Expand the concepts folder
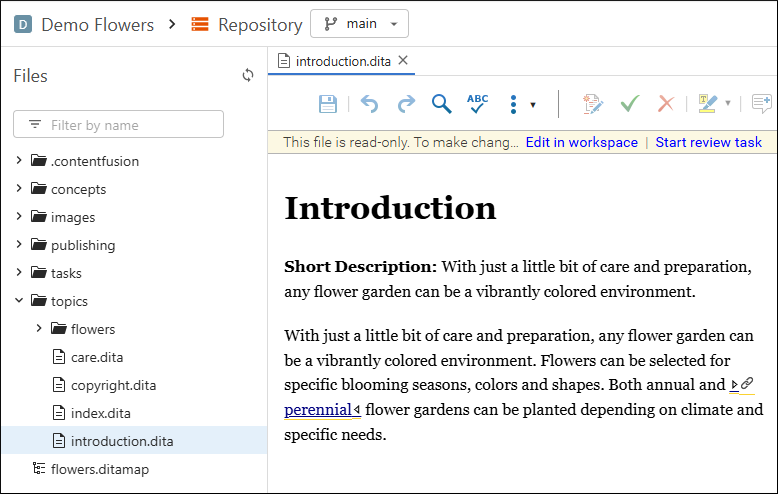 pos(19,189)
